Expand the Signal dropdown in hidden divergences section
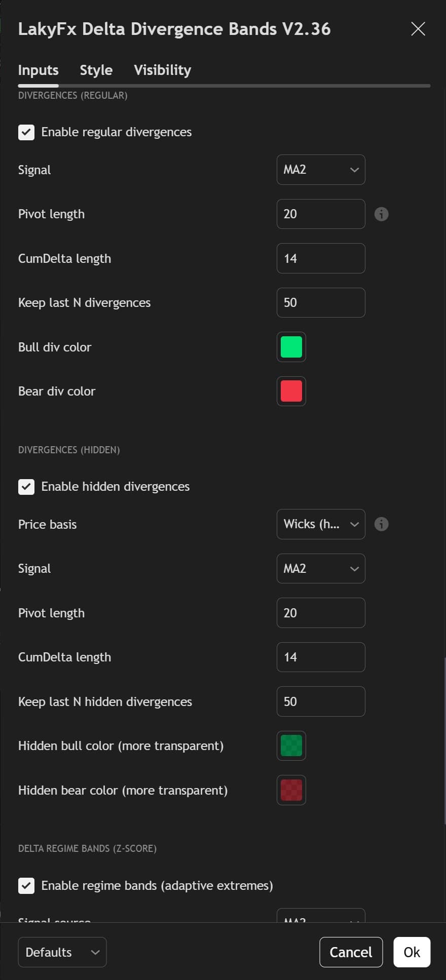446x980 pixels. click(x=321, y=568)
